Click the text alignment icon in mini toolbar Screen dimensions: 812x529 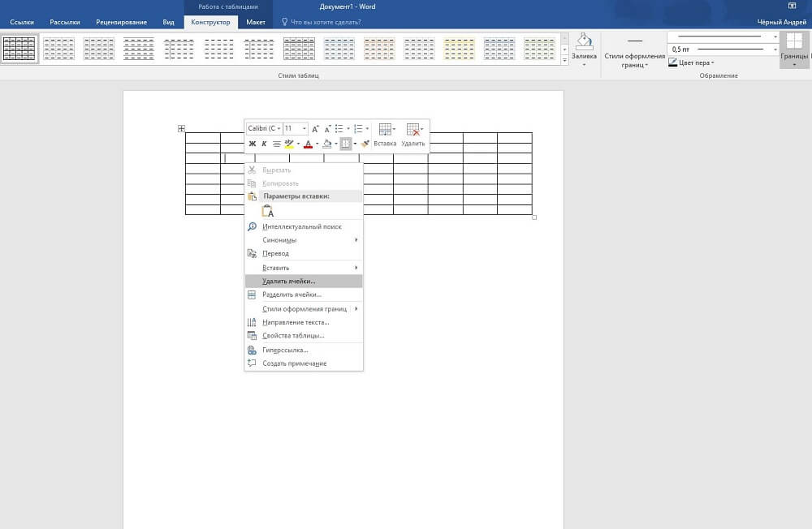(277, 144)
